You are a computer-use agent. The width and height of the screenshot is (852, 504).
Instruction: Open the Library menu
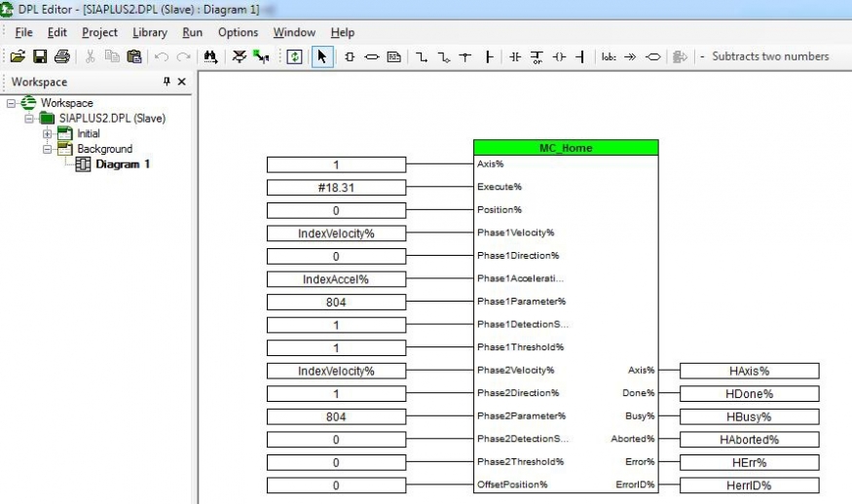click(x=150, y=32)
